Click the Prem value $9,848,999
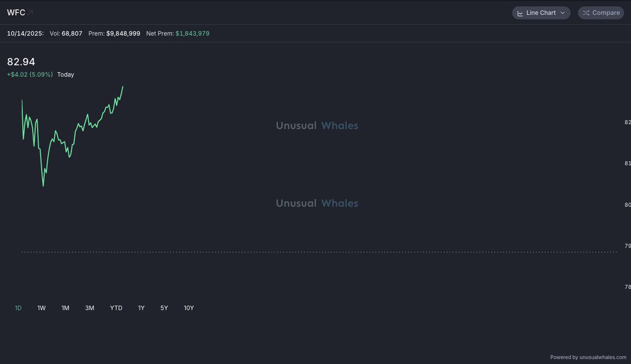 click(123, 33)
